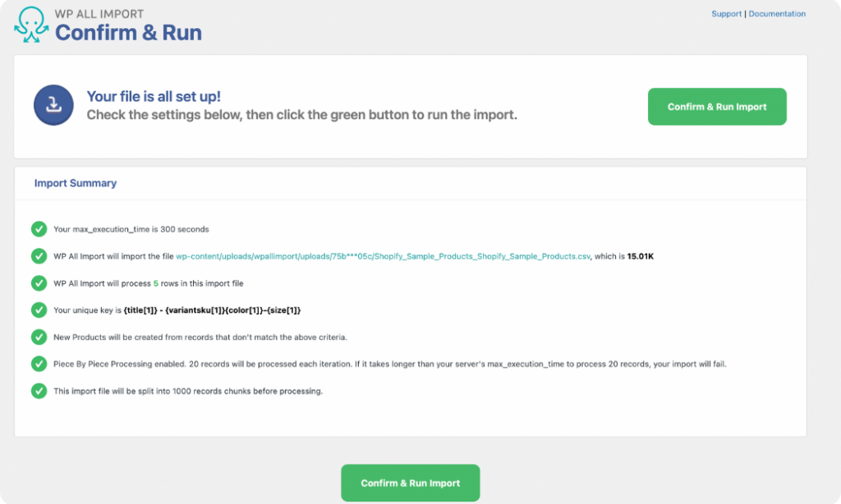The image size is (841, 504).
Task: Click the checkmark beside Piece By Piece Processing
Action: [39, 364]
